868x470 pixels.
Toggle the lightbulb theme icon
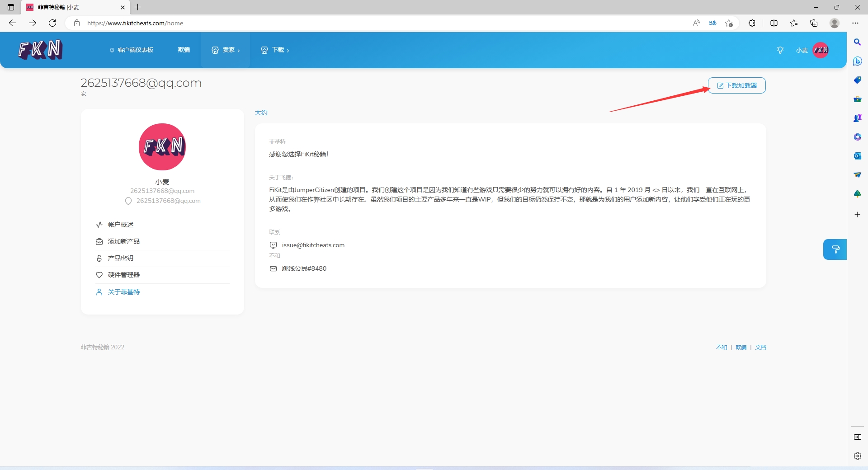tap(780, 50)
